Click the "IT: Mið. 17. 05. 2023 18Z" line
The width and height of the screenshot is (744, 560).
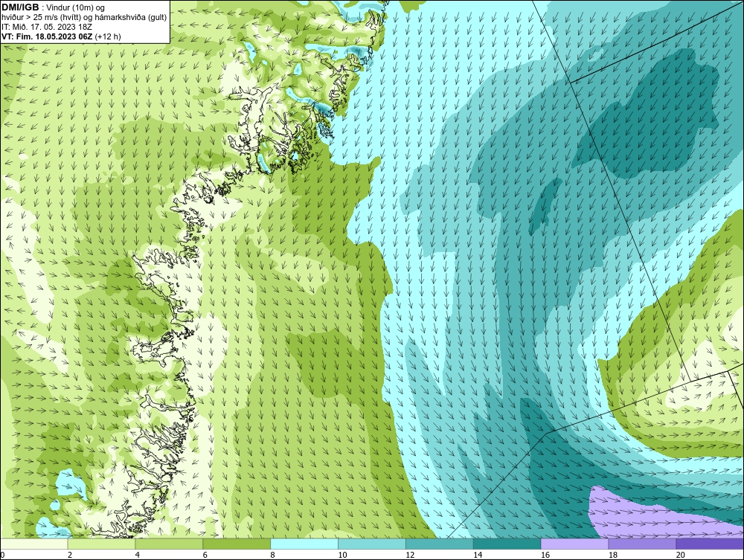(46, 27)
